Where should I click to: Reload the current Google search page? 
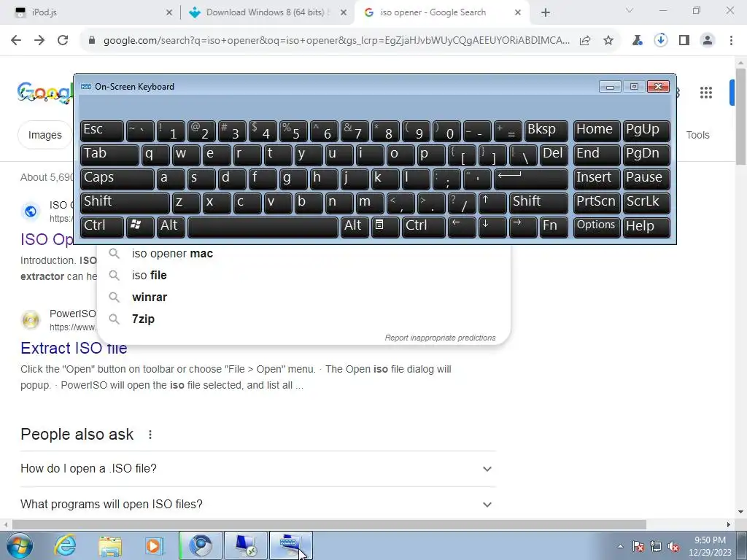point(63,41)
